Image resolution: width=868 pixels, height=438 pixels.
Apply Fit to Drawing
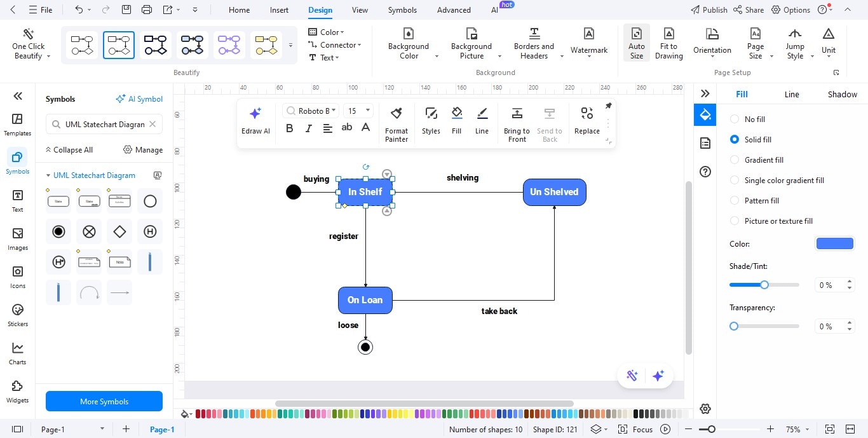pos(668,43)
